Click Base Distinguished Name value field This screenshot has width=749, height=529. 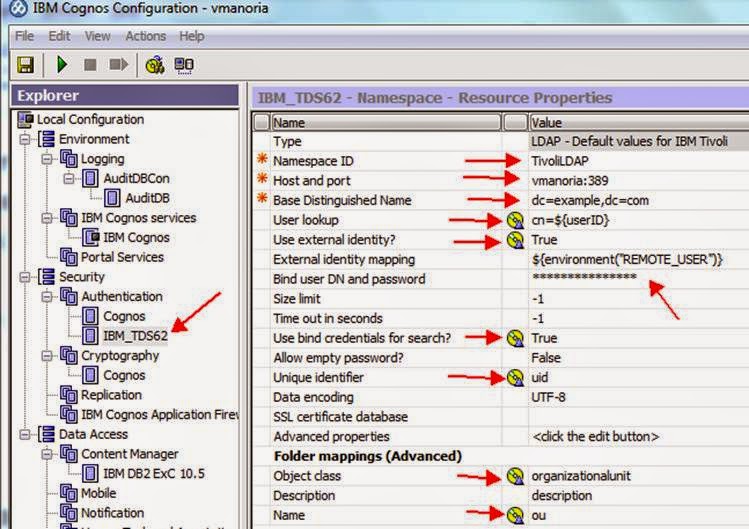(639, 200)
